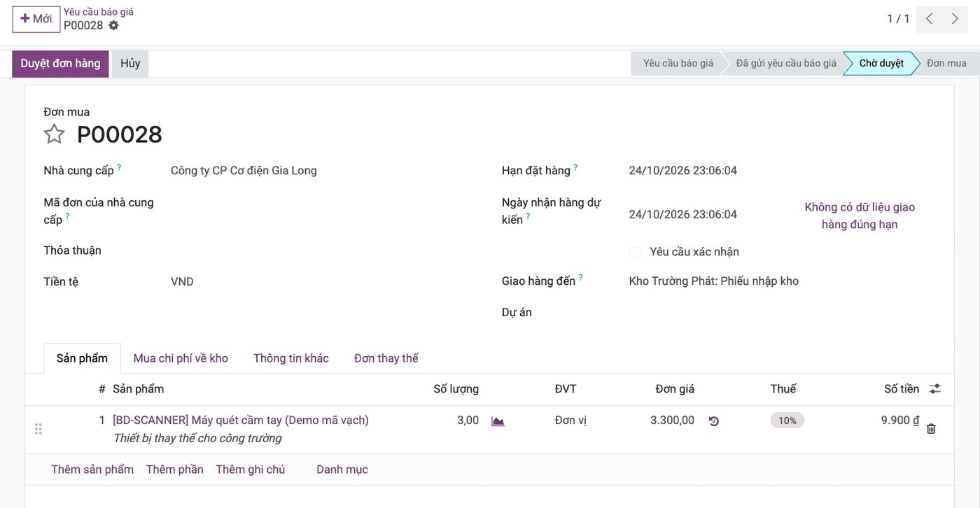The width and height of the screenshot is (980, 508).
Task: Delete the BD-SCANNER line with trash icon
Action: [x=931, y=428]
